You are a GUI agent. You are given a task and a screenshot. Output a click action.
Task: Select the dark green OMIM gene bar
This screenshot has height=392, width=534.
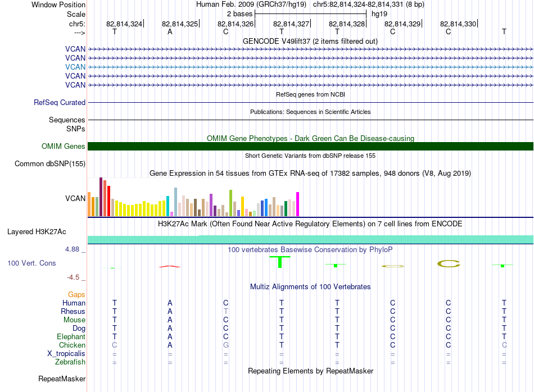tap(311, 147)
